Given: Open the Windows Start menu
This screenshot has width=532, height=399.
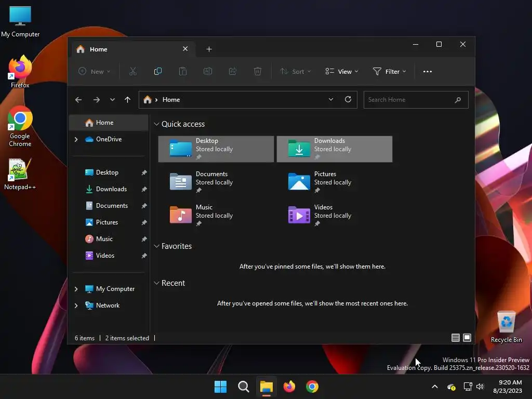Looking at the screenshot, I should [x=220, y=387].
